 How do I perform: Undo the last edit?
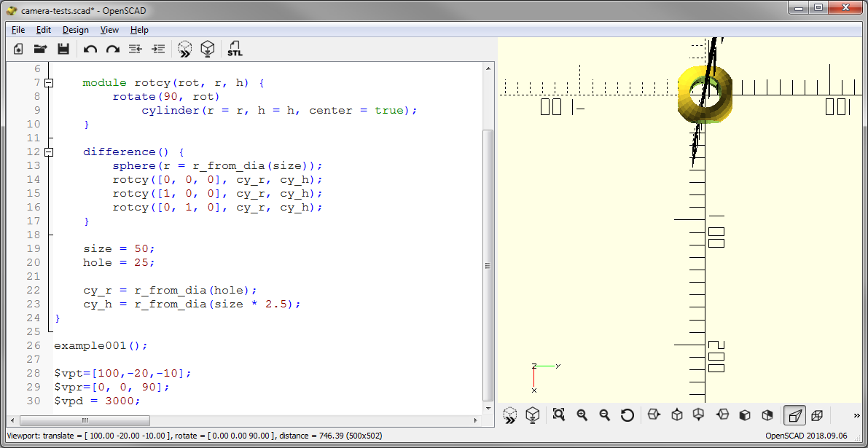(90, 49)
